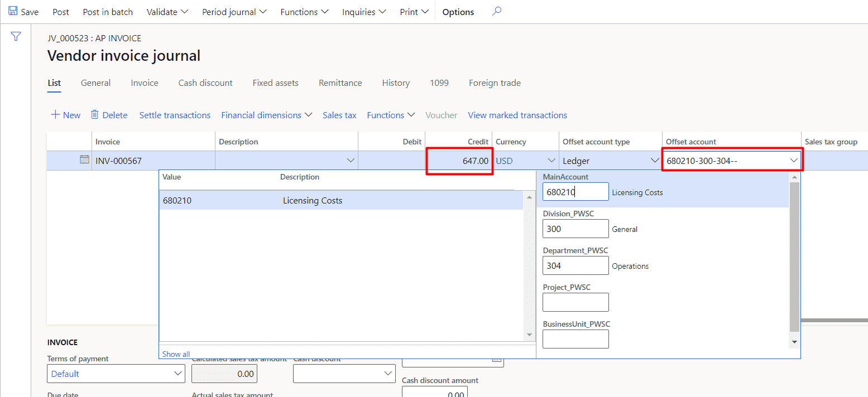Expand the Offset account type dropdown
Image resolution: width=868 pixels, height=397 pixels.
(x=655, y=161)
